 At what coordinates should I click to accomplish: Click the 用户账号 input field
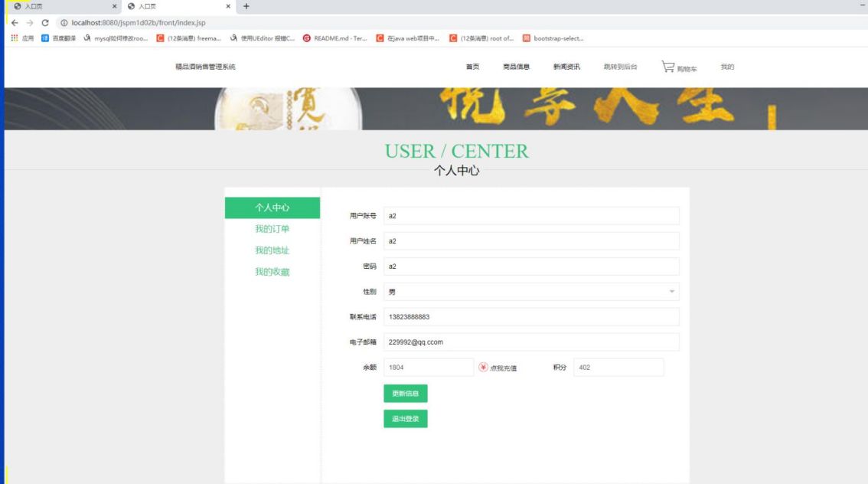coord(531,216)
